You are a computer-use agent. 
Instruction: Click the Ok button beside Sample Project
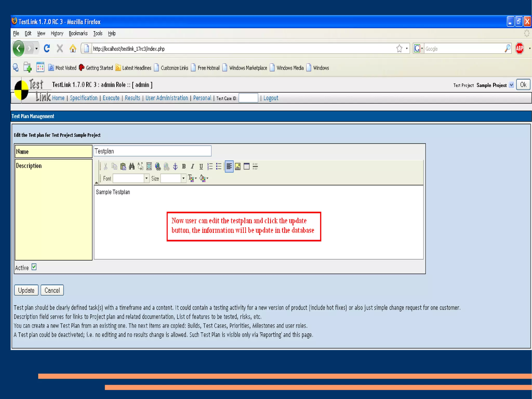point(523,85)
